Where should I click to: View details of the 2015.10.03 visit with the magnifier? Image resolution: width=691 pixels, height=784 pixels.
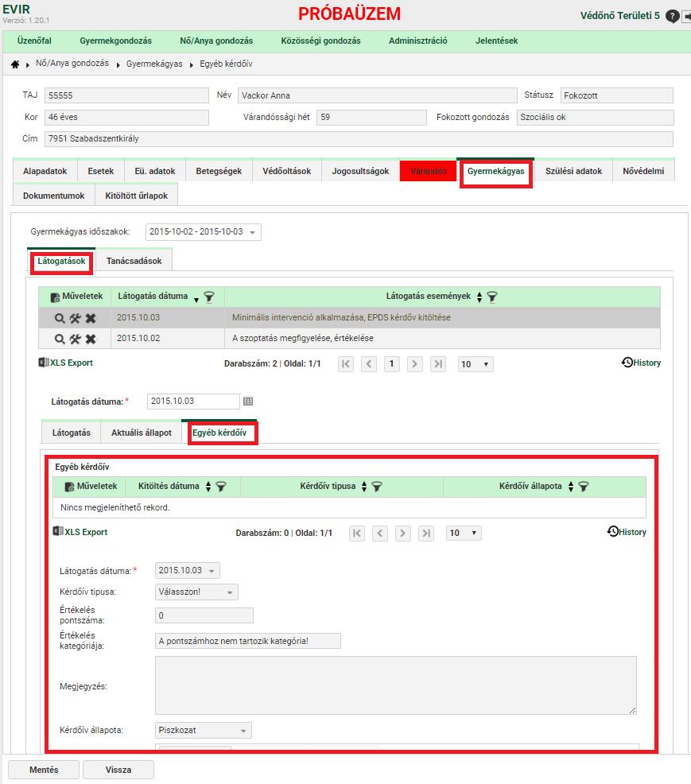[x=60, y=318]
